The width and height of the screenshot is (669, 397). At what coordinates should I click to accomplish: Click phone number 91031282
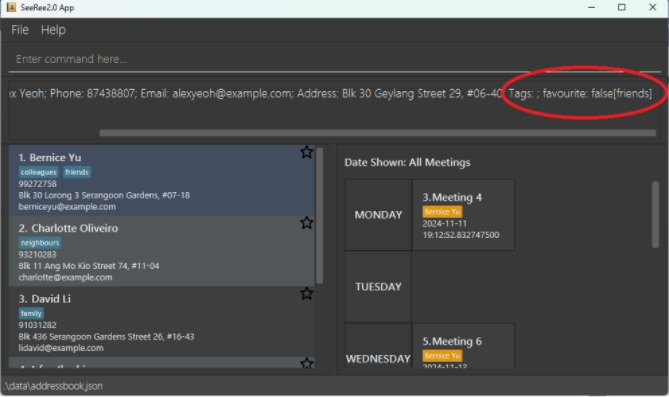38,325
